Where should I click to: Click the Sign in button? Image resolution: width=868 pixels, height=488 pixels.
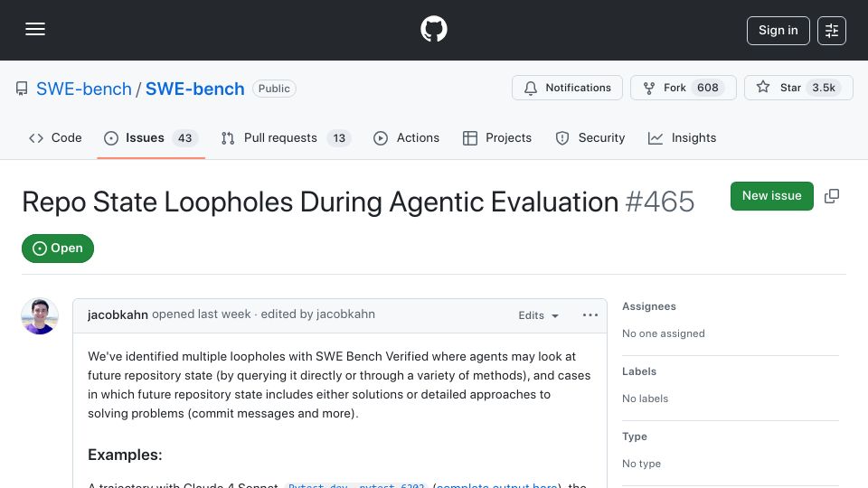coord(778,31)
